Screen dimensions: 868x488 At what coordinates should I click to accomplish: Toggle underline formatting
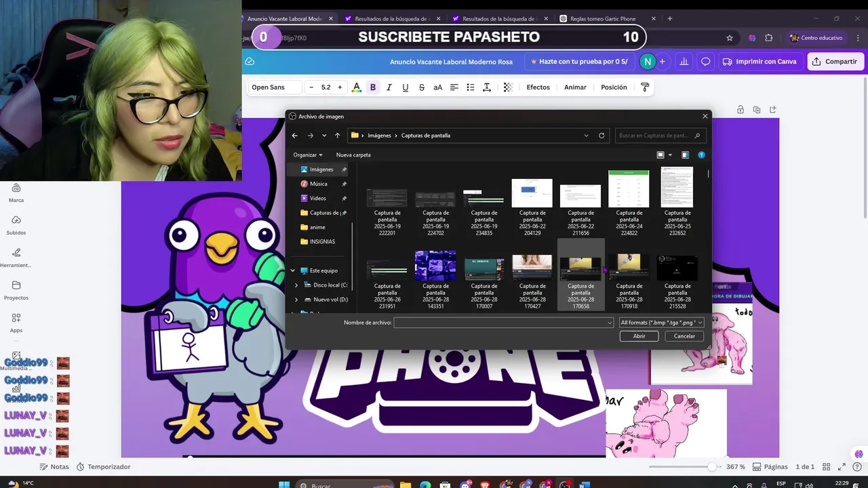pos(406,87)
